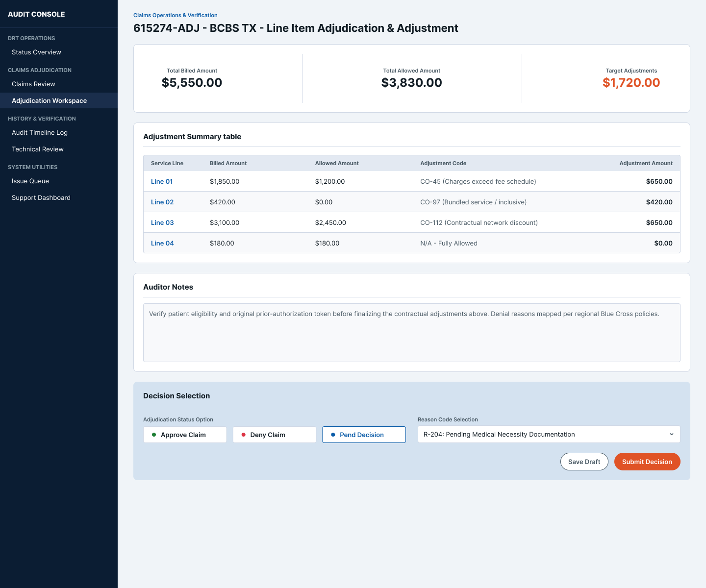Click the Submit Decision button
This screenshot has height=588, width=706.
(x=647, y=462)
